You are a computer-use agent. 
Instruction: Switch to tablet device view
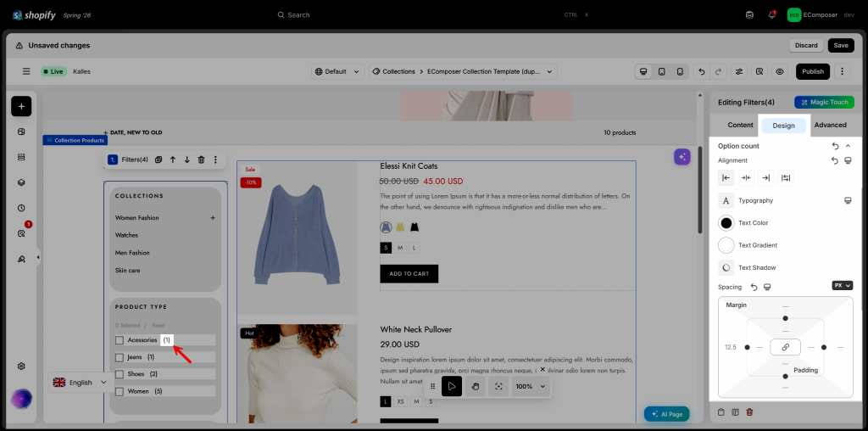(x=661, y=71)
